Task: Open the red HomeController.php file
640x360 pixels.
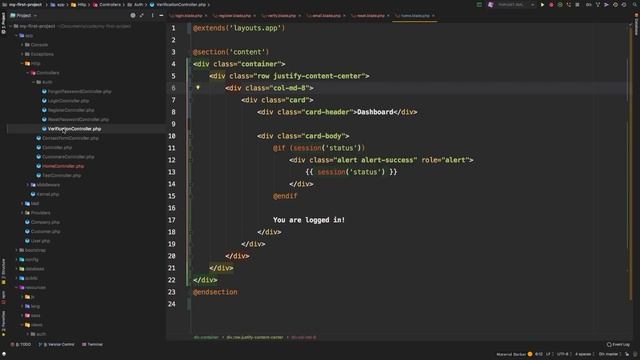Action: (63, 166)
